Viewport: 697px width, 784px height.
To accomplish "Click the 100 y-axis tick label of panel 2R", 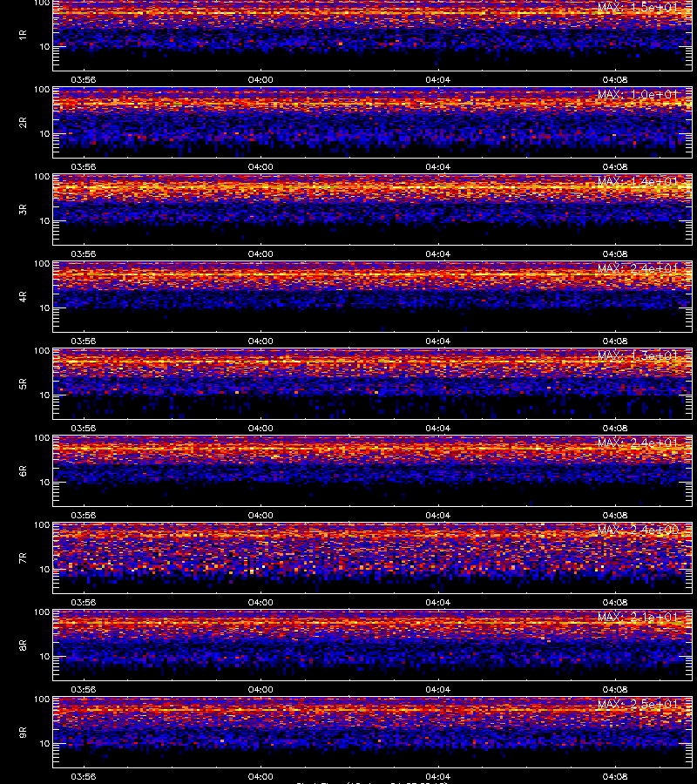I will 42,90.
